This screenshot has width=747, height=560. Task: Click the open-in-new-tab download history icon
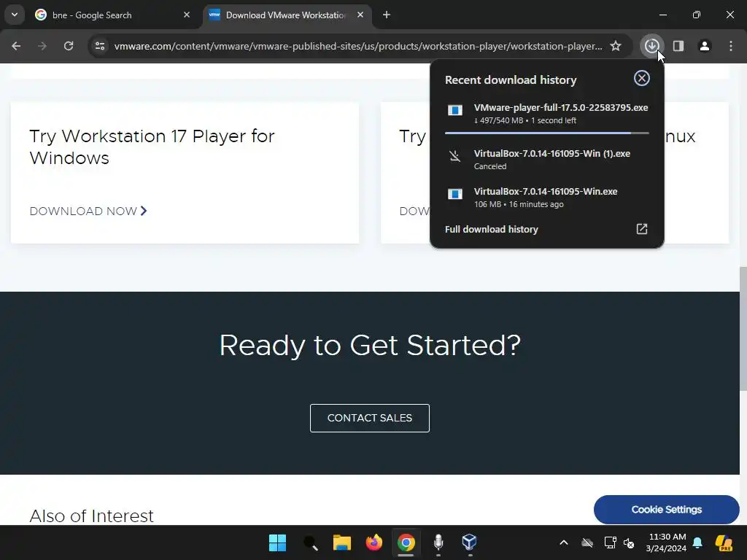(x=642, y=229)
